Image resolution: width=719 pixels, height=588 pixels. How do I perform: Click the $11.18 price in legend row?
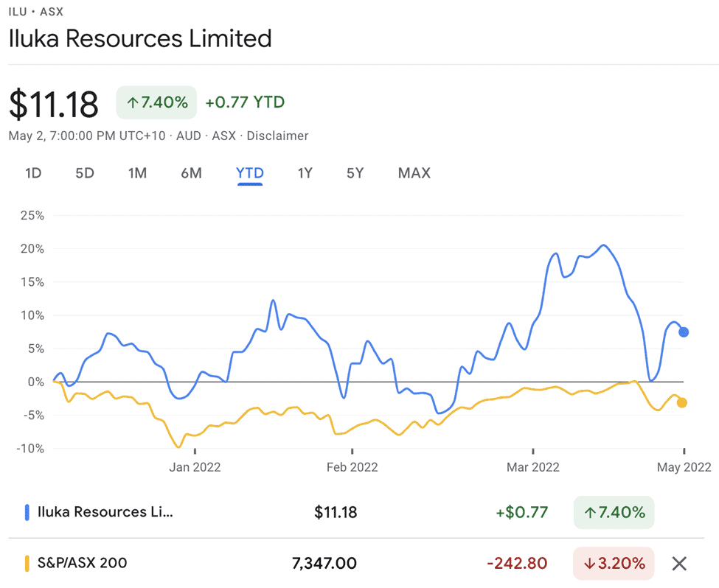pos(336,512)
